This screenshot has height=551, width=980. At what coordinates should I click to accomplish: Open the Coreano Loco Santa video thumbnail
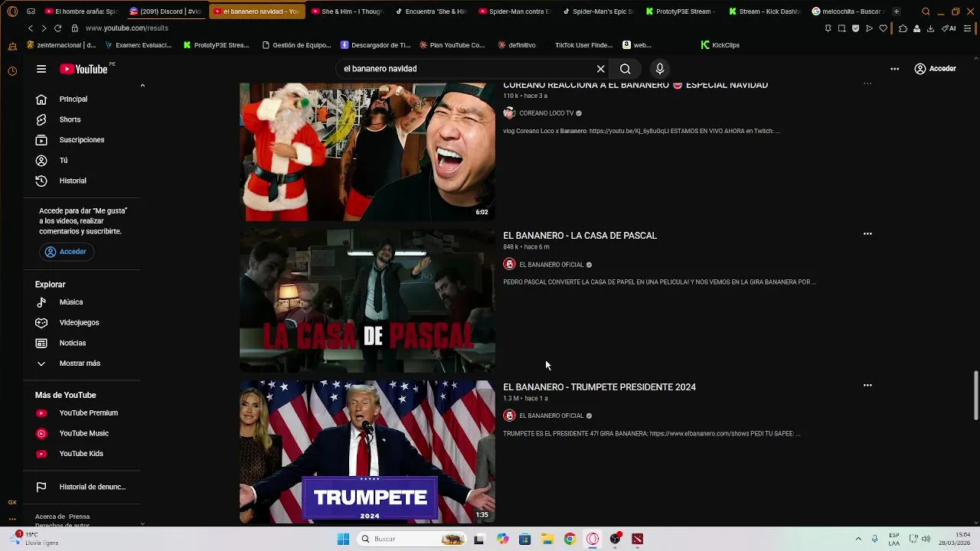pyautogui.click(x=367, y=152)
